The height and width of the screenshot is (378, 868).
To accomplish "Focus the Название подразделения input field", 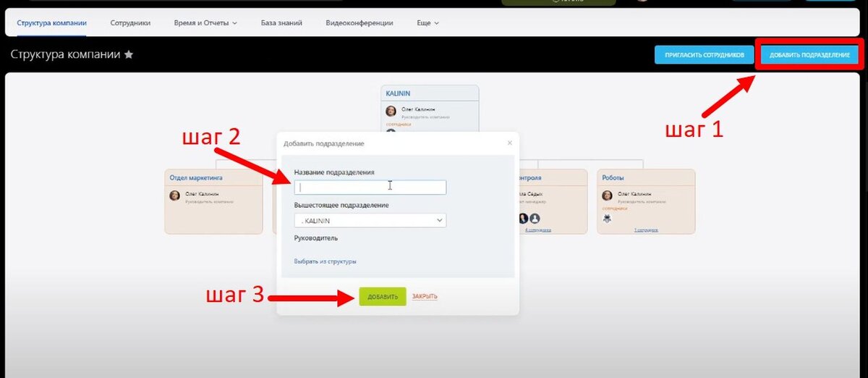I will point(370,187).
